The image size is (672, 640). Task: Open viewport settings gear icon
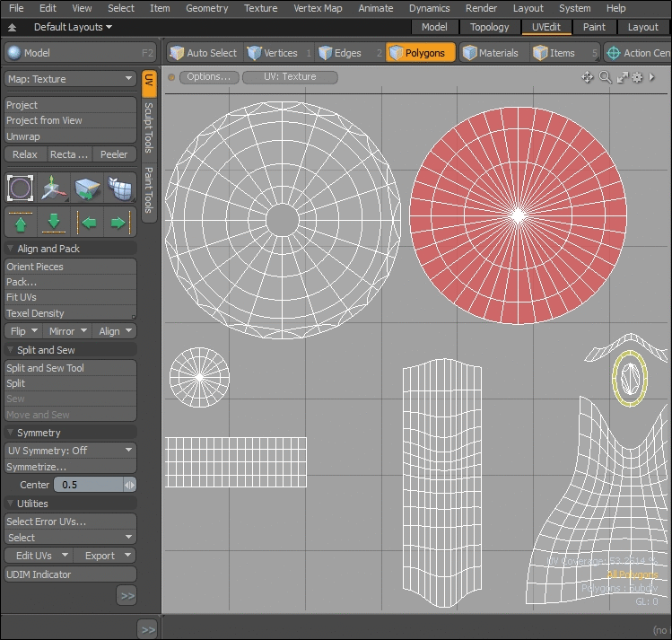pos(637,77)
